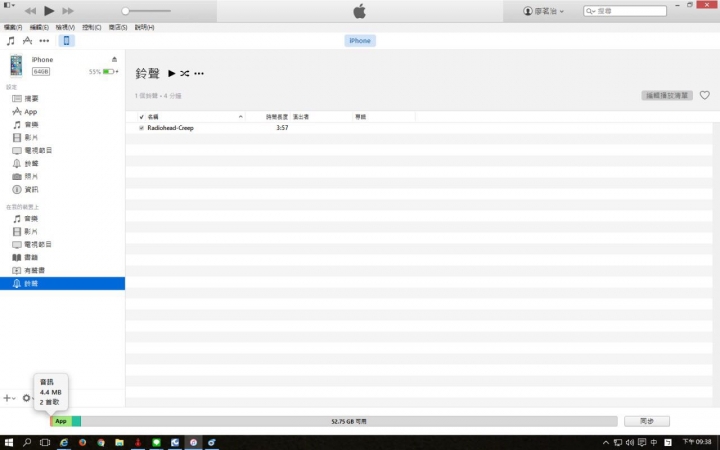Click the next track fast-forward button
720x450 pixels.
pyautogui.click(x=68, y=11)
